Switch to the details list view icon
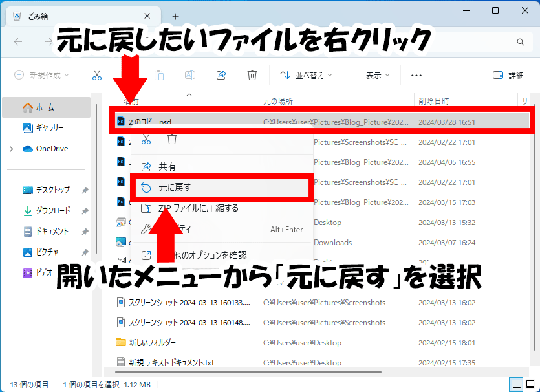The width and height of the screenshot is (540, 392). click(x=517, y=385)
